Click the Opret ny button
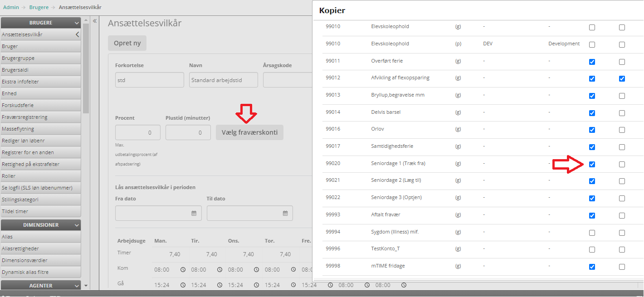 point(127,44)
